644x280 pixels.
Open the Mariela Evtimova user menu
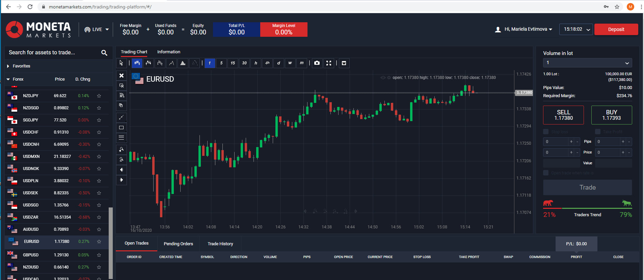pyautogui.click(x=524, y=29)
